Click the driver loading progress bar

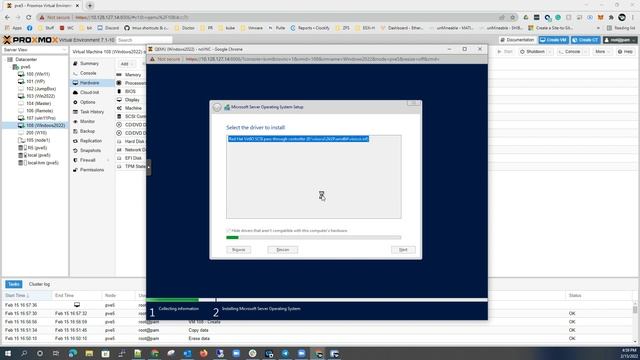314,238
